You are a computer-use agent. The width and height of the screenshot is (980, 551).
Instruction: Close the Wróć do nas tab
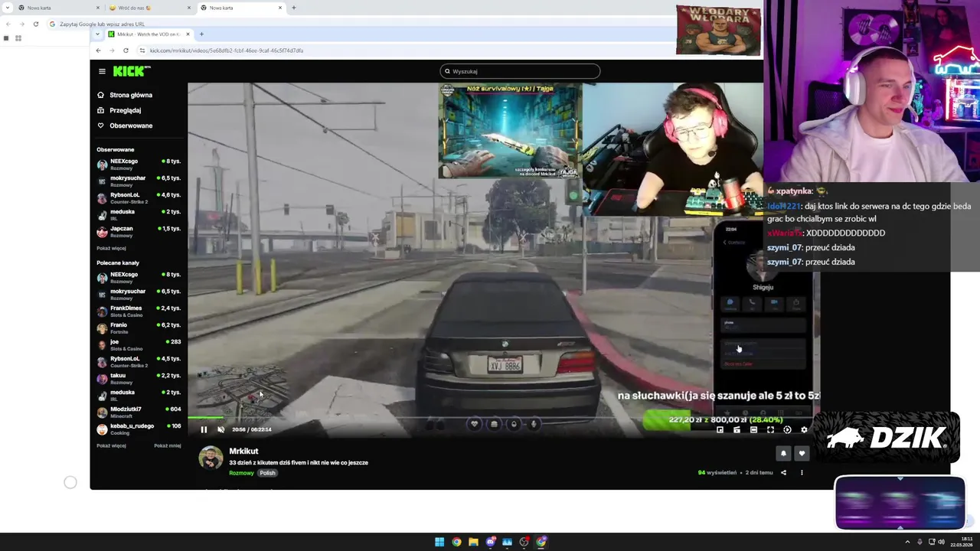point(189,8)
